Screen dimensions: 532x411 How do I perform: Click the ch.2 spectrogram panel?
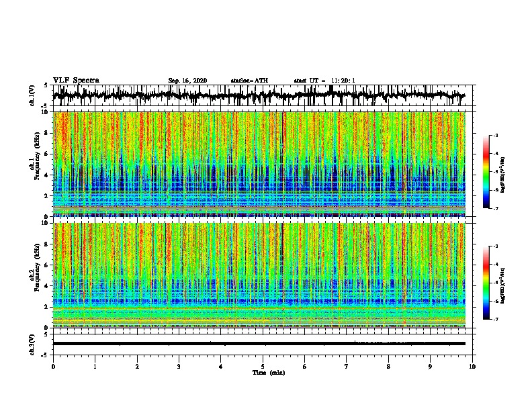(x=259, y=275)
